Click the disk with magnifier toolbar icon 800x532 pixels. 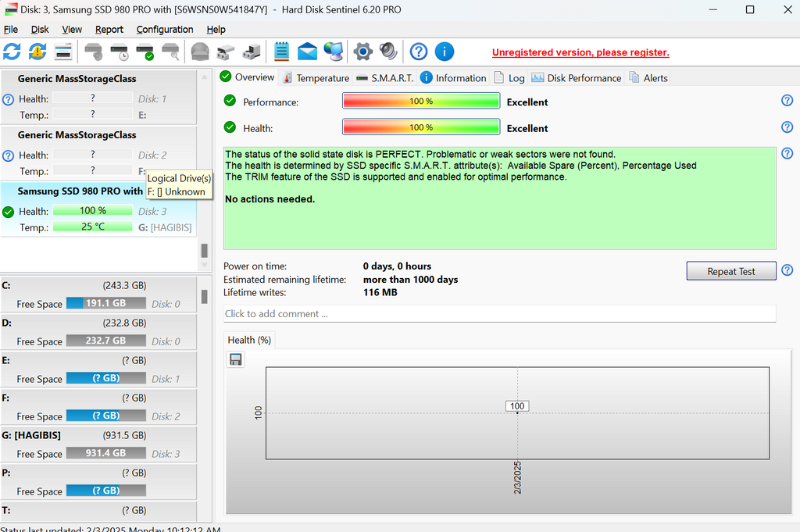pos(170,52)
